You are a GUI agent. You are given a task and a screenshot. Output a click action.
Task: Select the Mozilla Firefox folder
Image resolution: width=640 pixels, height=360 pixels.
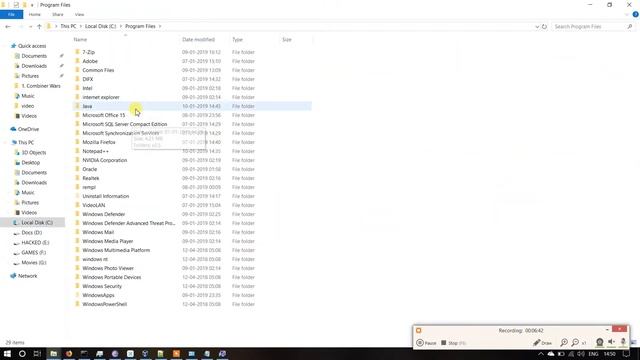(x=99, y=142)
